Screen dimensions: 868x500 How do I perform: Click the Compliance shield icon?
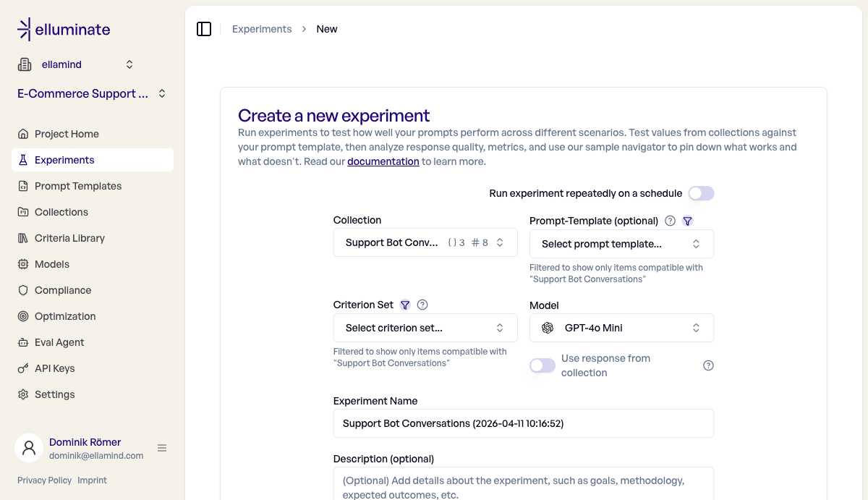(x=24, y=289)
